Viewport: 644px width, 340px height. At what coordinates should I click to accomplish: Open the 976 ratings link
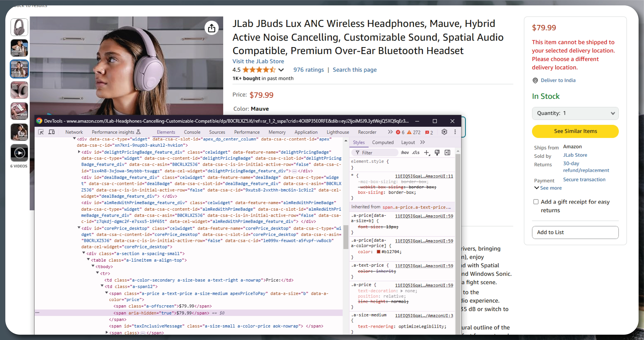coord(308,70)
